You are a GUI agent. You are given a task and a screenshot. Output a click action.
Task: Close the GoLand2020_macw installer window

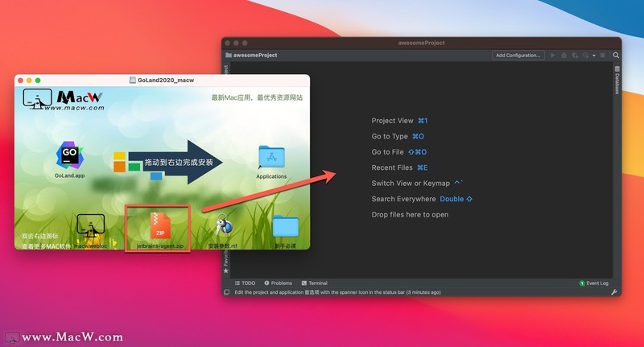[x=21, y=80]
